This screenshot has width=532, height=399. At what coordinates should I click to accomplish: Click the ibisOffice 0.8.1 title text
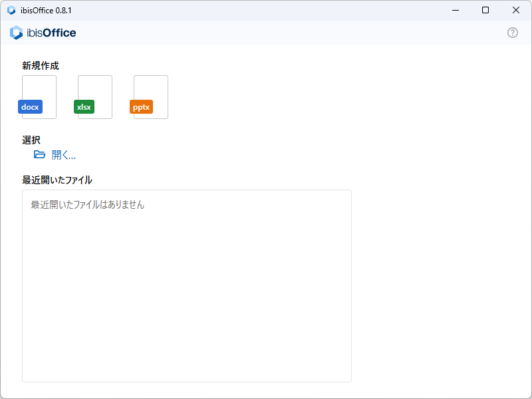46,11
